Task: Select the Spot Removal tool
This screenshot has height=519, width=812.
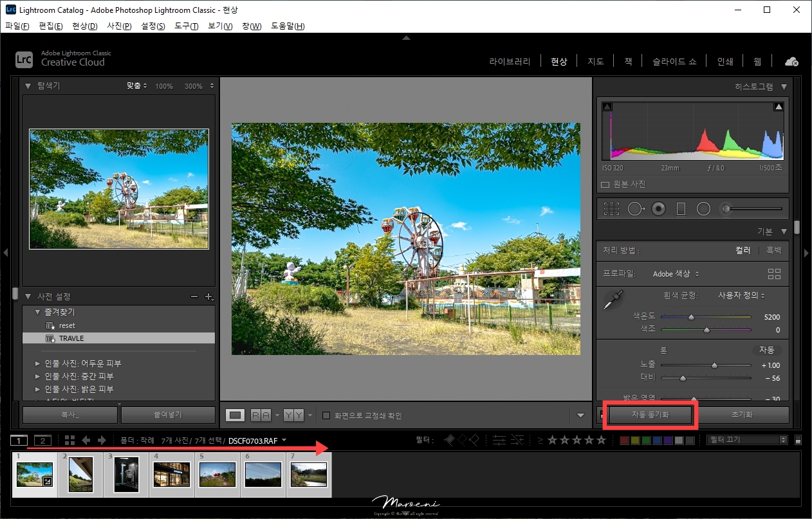Action: point(636,208)
